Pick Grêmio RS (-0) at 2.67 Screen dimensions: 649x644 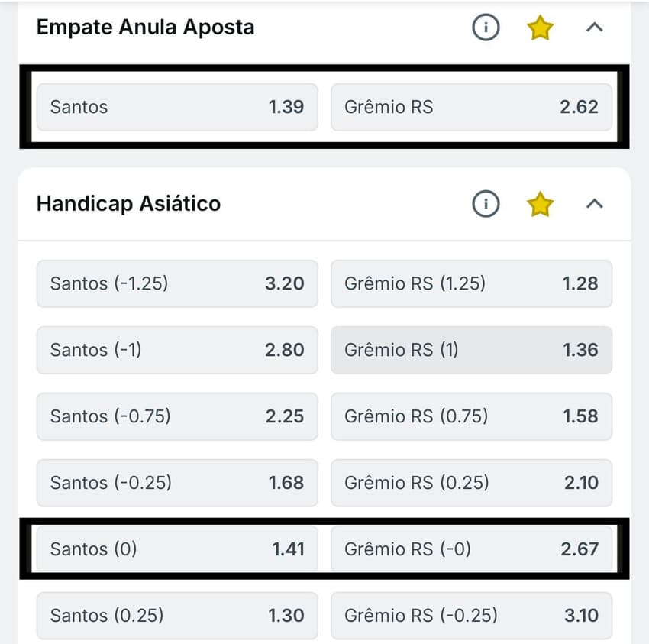point(471,549)
